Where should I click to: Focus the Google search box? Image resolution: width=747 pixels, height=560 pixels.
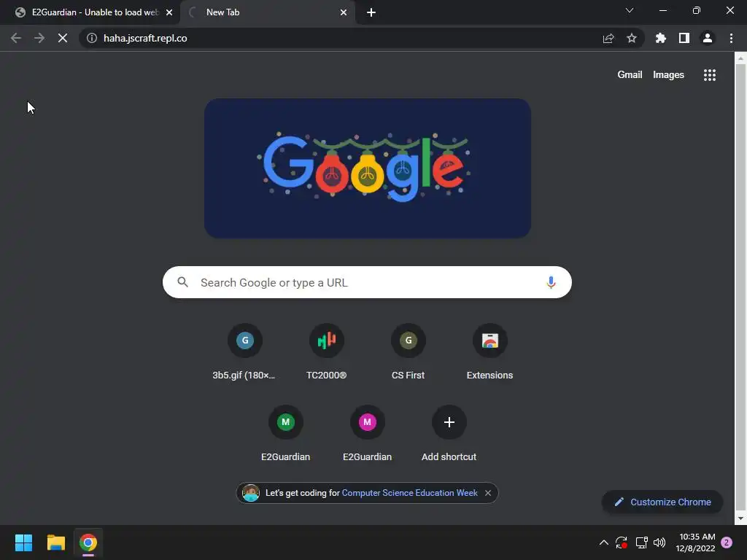(367, 282)
